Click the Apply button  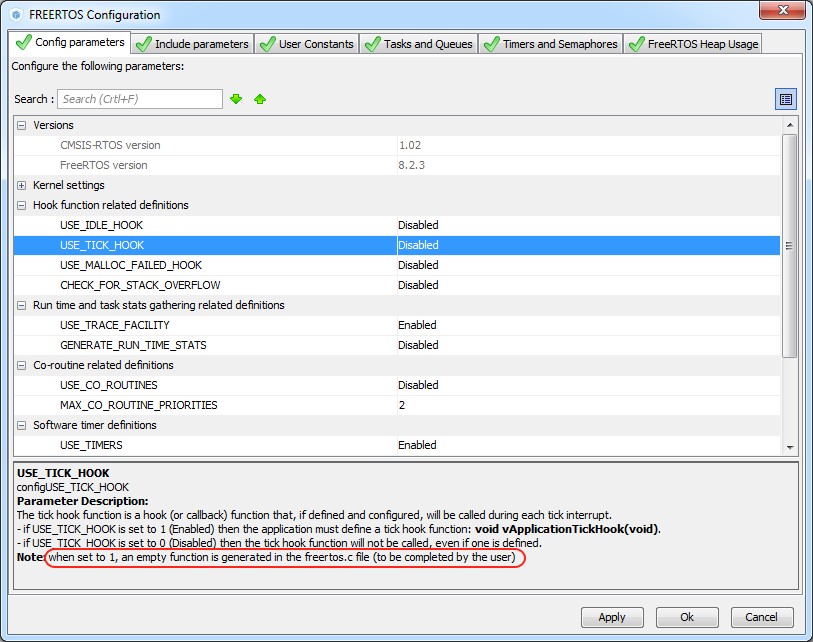click(x=612, y=617)
